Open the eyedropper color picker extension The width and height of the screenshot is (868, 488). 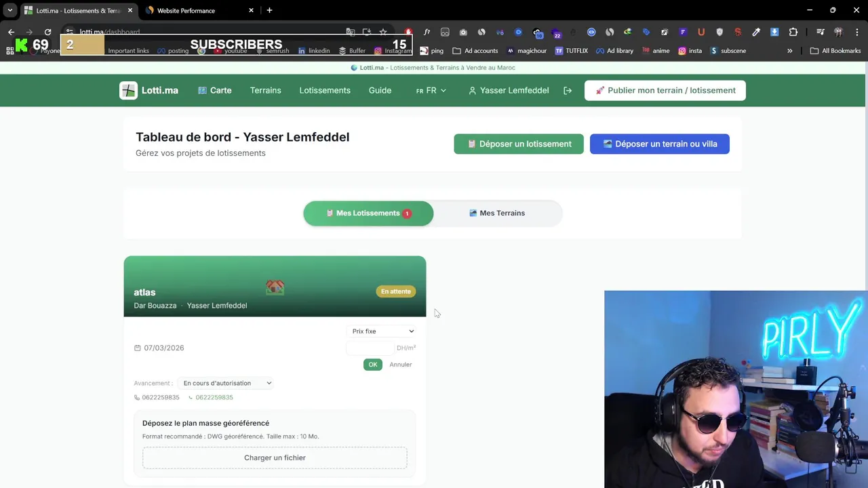[756, 32]
